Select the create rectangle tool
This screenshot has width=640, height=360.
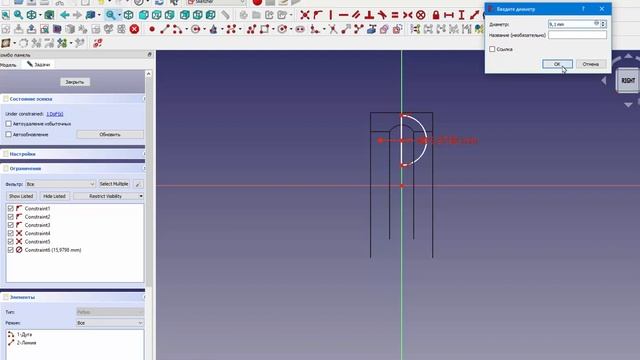264,29
